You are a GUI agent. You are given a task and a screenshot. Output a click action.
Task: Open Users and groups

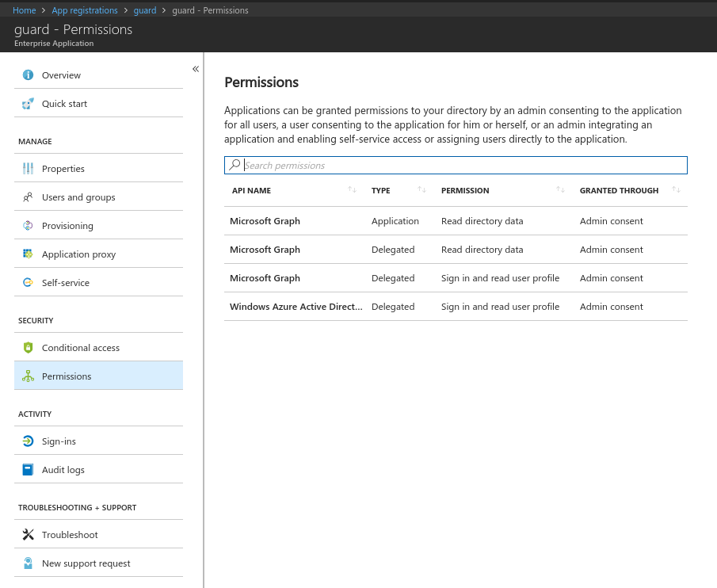98,197
